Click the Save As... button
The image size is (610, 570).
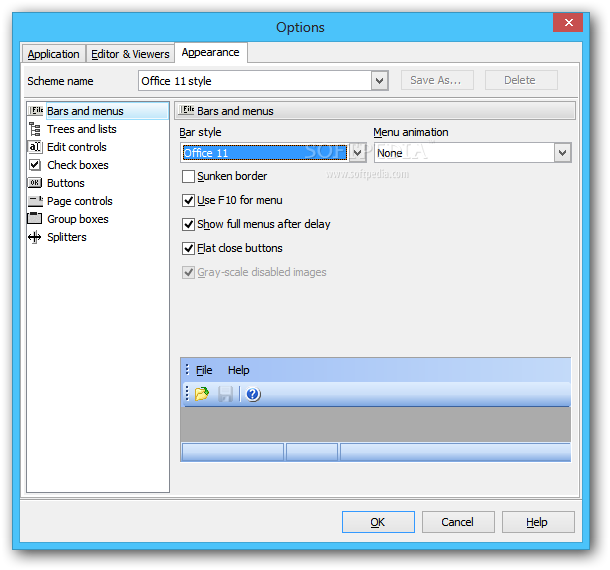pyautogui.click(x=437, y=80)
